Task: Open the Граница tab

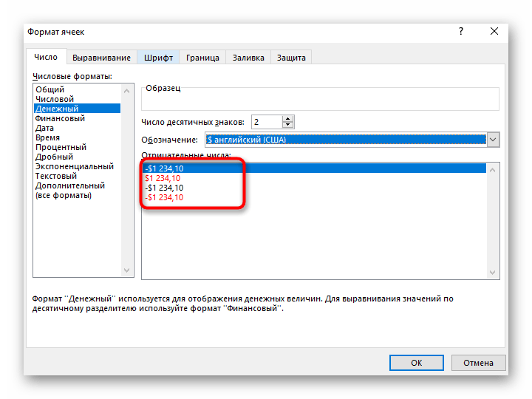Action: [x=202, y=58]
